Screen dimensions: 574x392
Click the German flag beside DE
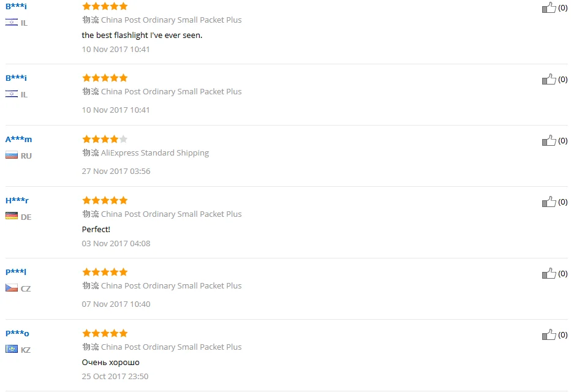click(x=12, y=216)
